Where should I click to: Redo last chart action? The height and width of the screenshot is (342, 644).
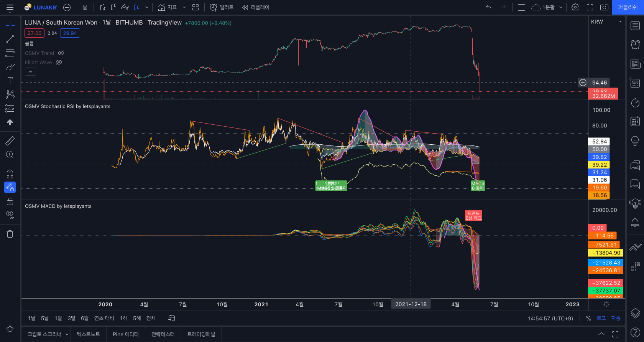pos(503,7)
